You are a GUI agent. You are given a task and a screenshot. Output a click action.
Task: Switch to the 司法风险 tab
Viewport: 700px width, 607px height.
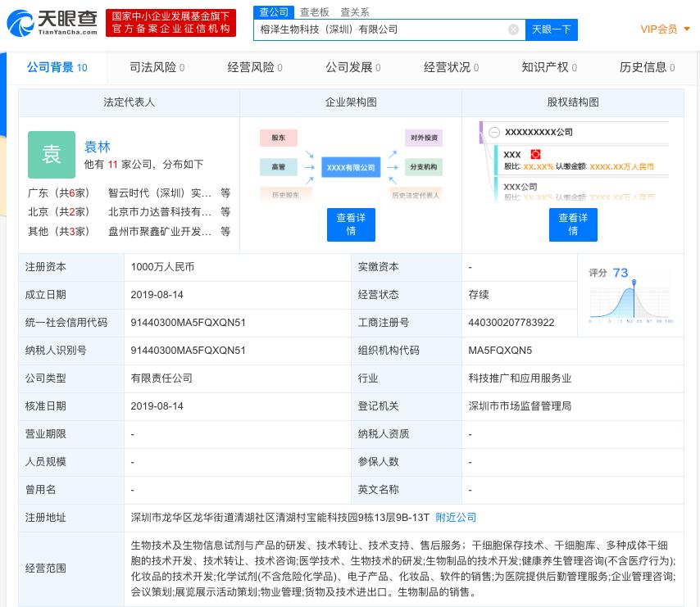click(157, 67)
